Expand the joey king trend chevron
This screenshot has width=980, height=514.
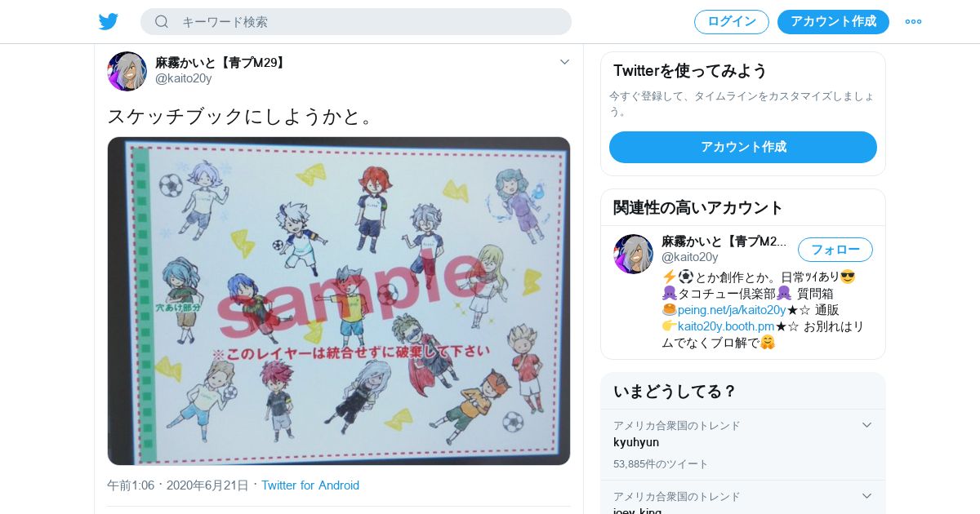tap(866, 496)
